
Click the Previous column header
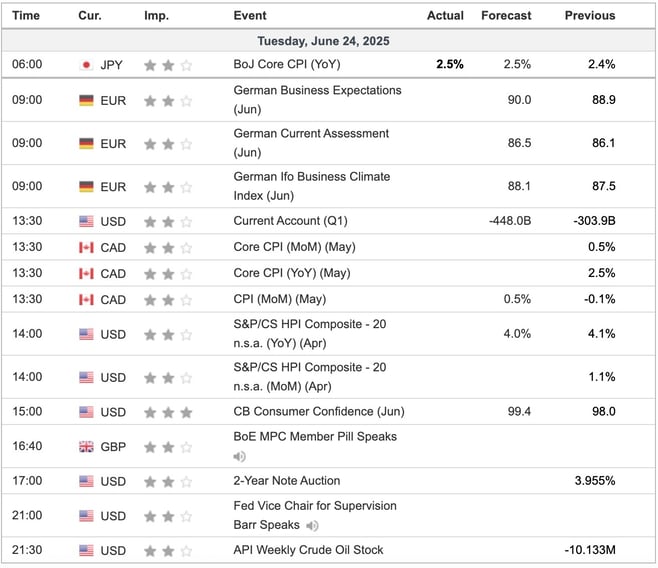coord(590,16)
